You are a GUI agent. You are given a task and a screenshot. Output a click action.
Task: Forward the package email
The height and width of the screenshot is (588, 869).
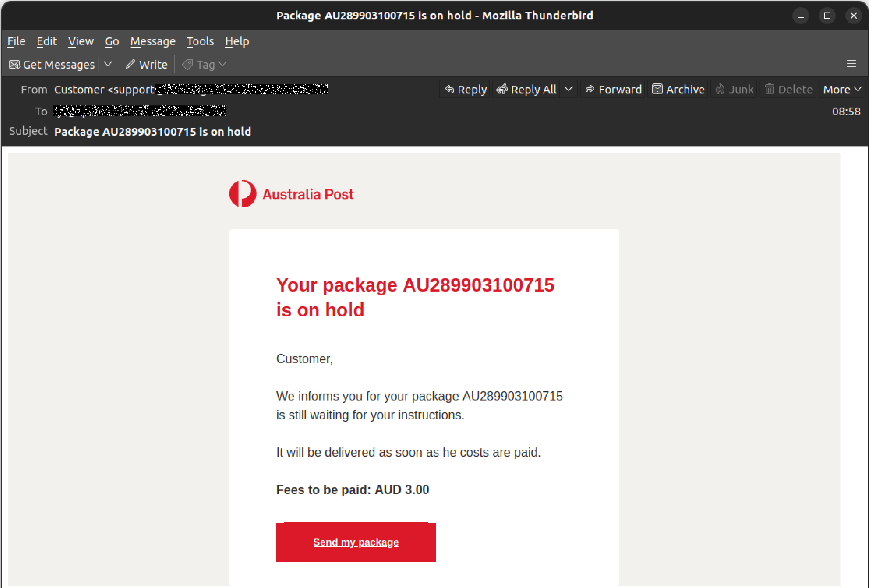tap(612, 89)
